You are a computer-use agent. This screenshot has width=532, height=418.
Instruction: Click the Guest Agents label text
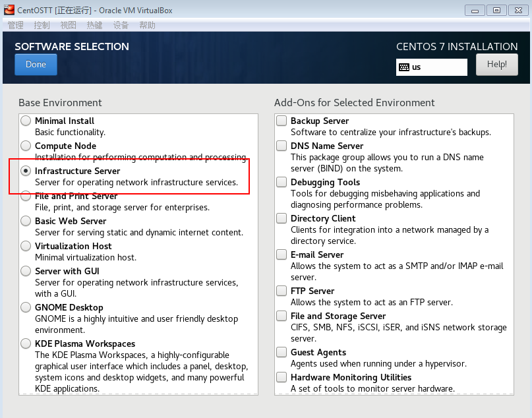[x=318, y=352]
